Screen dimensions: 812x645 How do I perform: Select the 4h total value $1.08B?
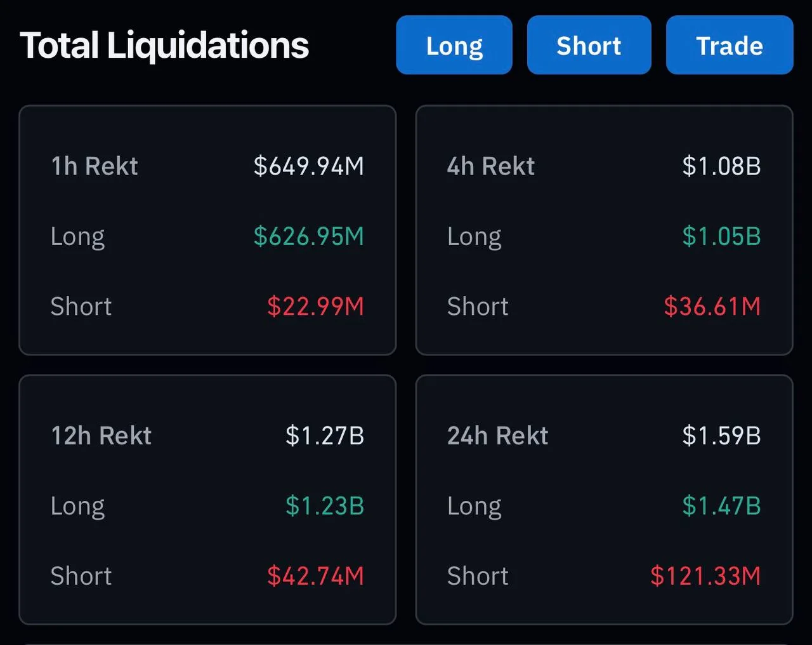[721, 166]
